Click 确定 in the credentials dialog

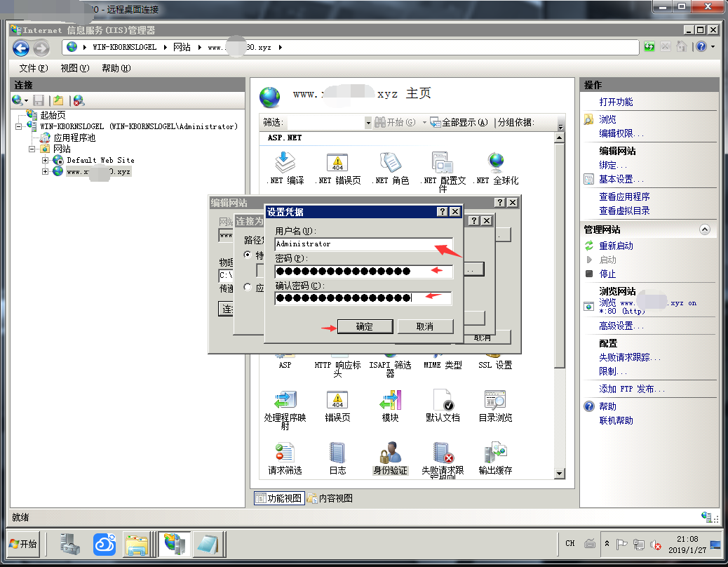(x=365, y=326)
